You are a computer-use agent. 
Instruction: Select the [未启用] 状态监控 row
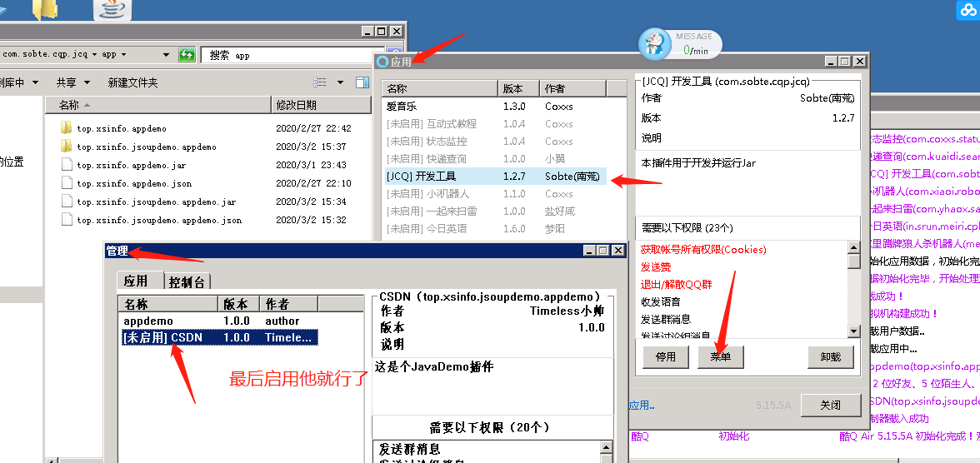[x=494, y=142]
